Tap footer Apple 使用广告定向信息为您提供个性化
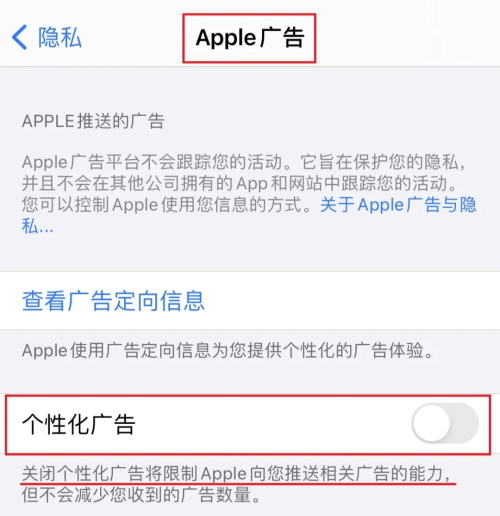The image size is (500, 516). (x=228, y=350)
